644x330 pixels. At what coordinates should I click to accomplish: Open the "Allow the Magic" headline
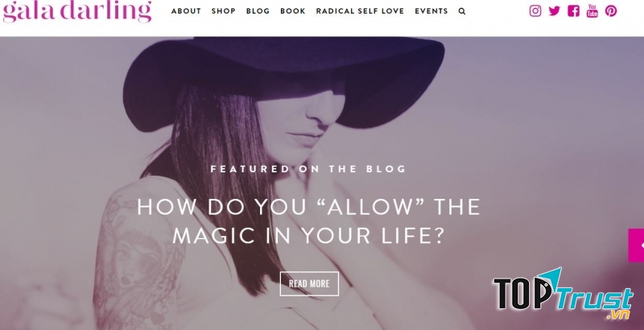click(x=308, y=221)
